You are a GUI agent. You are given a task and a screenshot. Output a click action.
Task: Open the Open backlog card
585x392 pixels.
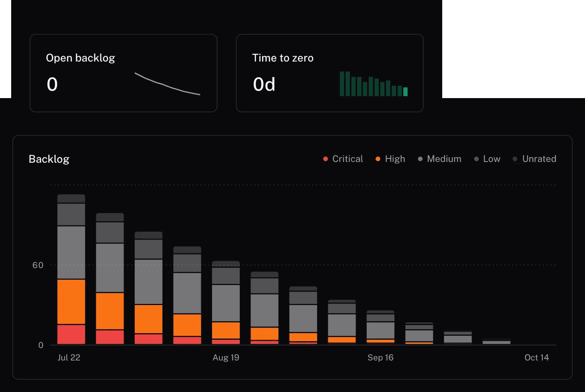[x=124, y=73]
